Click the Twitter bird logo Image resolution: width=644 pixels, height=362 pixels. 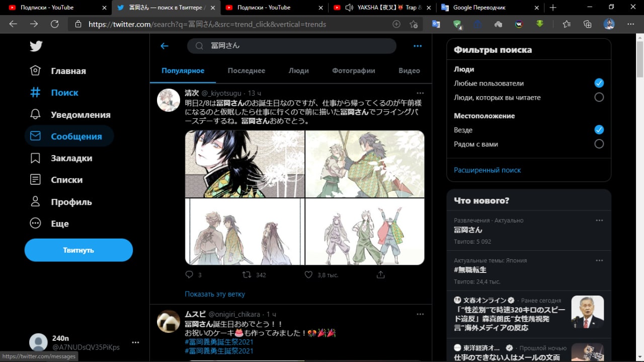pyautogui.click(x=36, y=46)
